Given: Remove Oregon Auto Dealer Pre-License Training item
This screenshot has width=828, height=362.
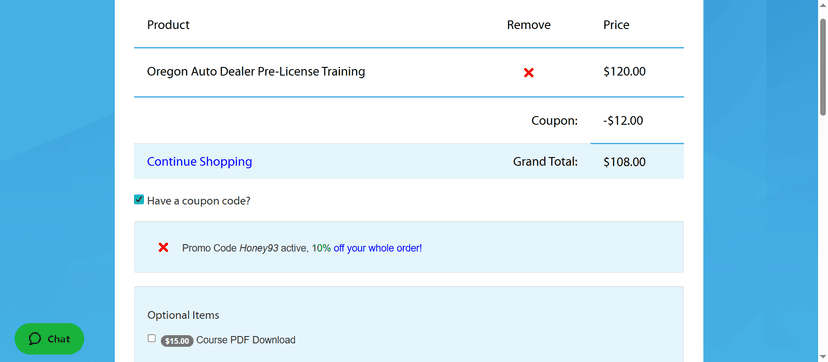Looking at the screenshot, I should [529, 73].
